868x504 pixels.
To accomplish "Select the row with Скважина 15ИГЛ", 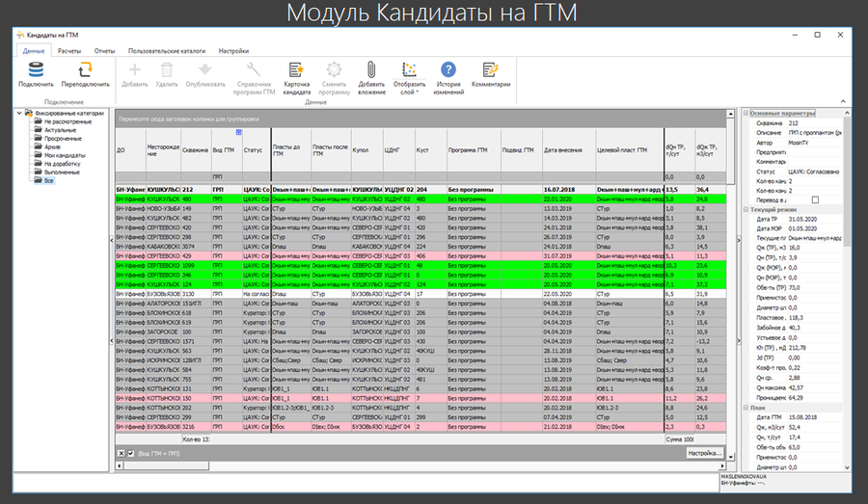I will click(420, 304).
